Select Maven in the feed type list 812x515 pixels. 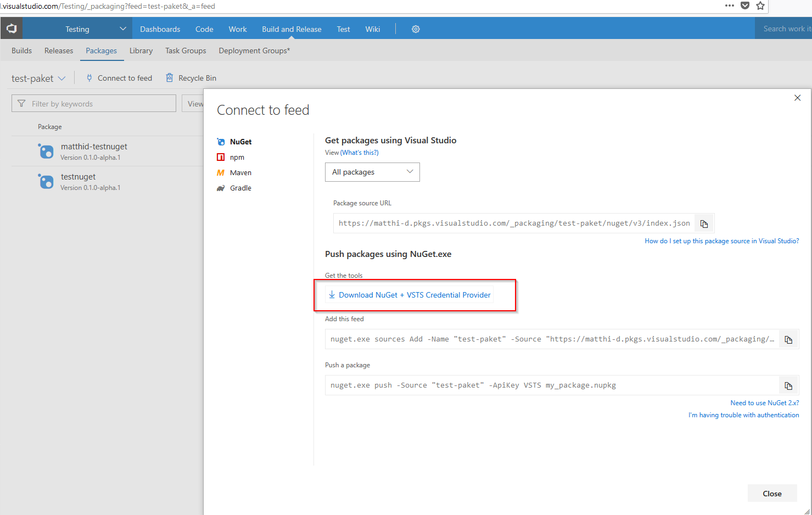240,172
